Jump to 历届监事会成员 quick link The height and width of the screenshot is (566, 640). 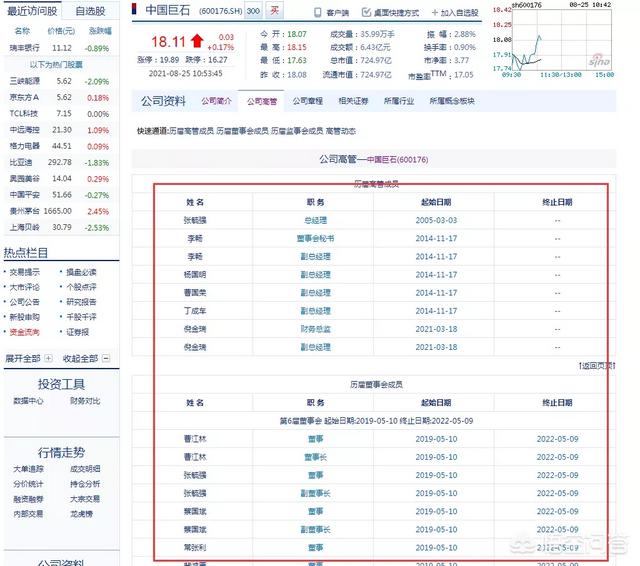tap(297, 131)
